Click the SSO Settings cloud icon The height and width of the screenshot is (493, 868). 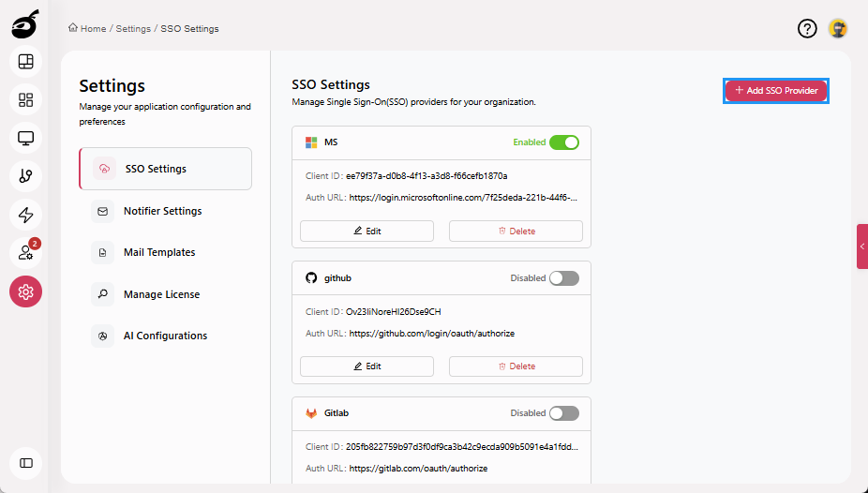104,169
